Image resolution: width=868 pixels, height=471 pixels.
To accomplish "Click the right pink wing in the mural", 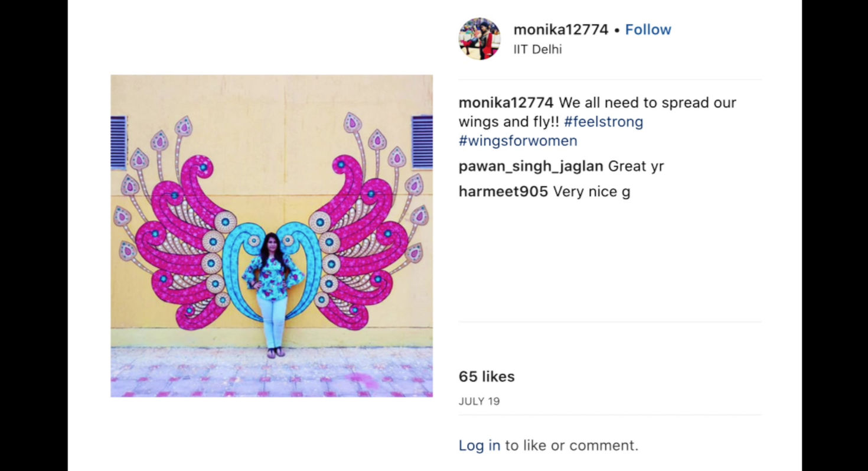I will [x=367, y=236].
